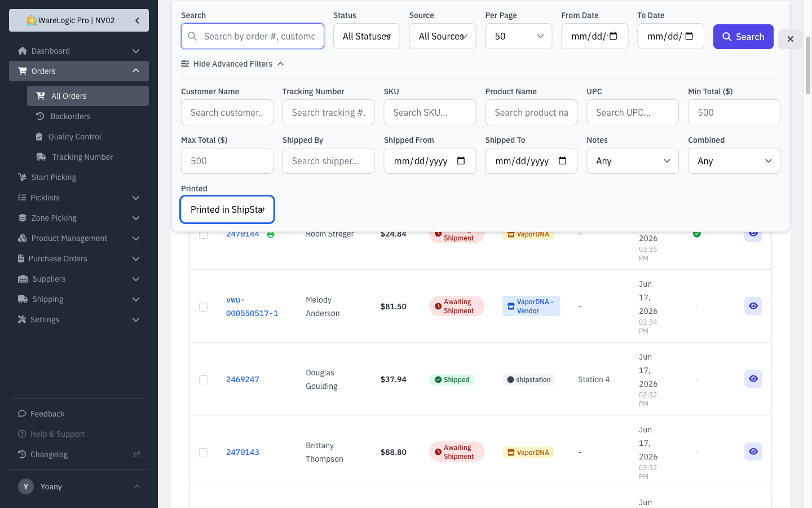Click the page vertical scrollbar
This screenshot has width=812, height=508.
[808, 65]
